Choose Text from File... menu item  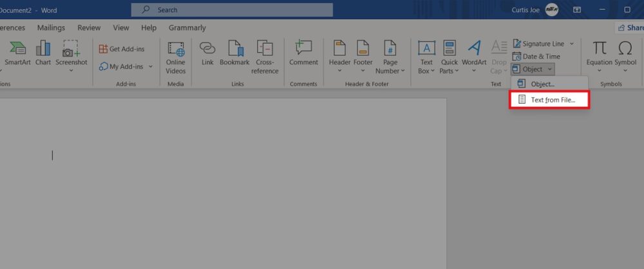[549, 99]
